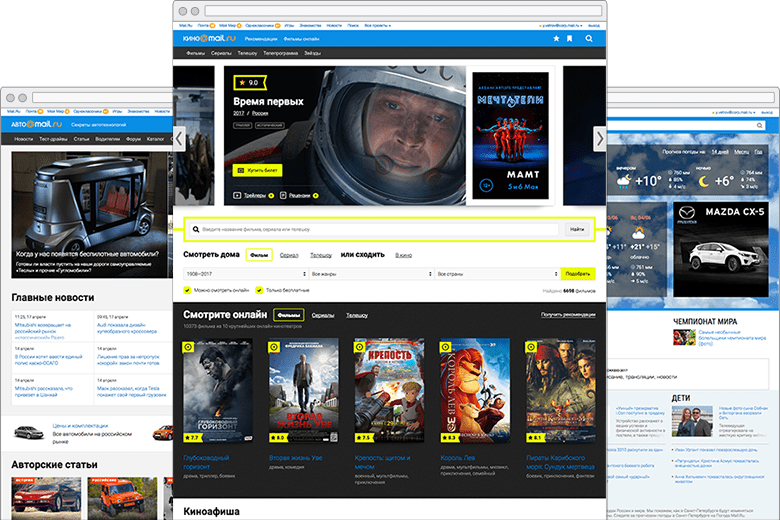Click the star favorites icon in Kino header
The image size is (780, 520).
click(x=556, y=39)
